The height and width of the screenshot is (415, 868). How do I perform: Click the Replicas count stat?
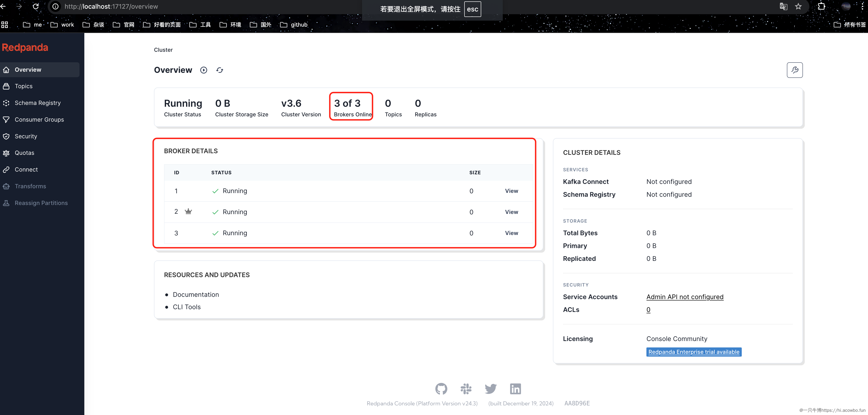(x=426, y=108)
